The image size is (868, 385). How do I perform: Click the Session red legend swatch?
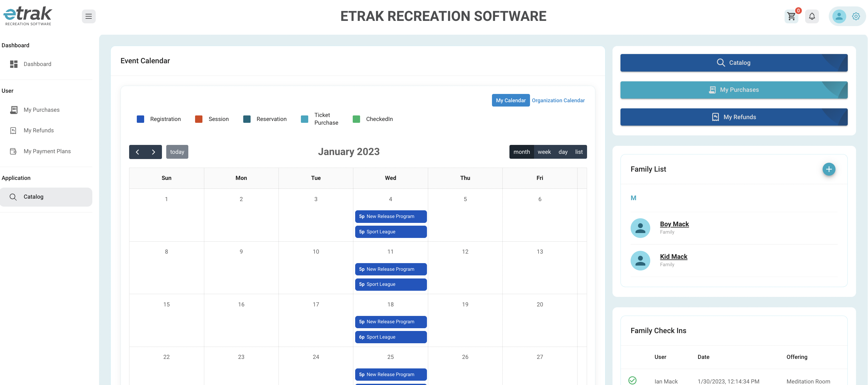point(199,119)
